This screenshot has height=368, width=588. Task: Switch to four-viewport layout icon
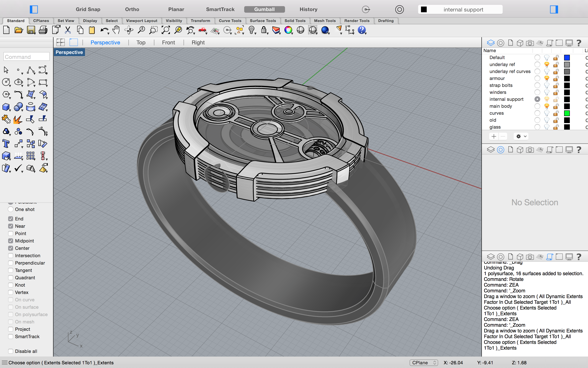pyautogui.click(x=60, y=42)
